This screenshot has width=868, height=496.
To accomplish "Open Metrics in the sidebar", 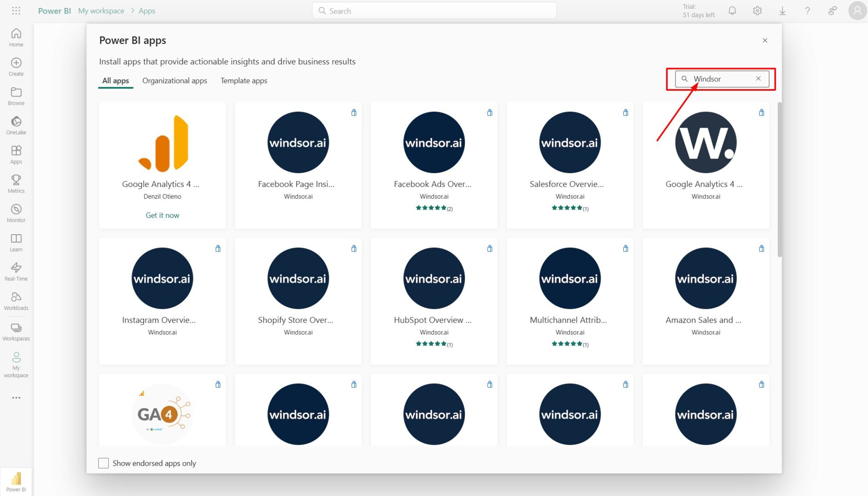I will 16,184.
